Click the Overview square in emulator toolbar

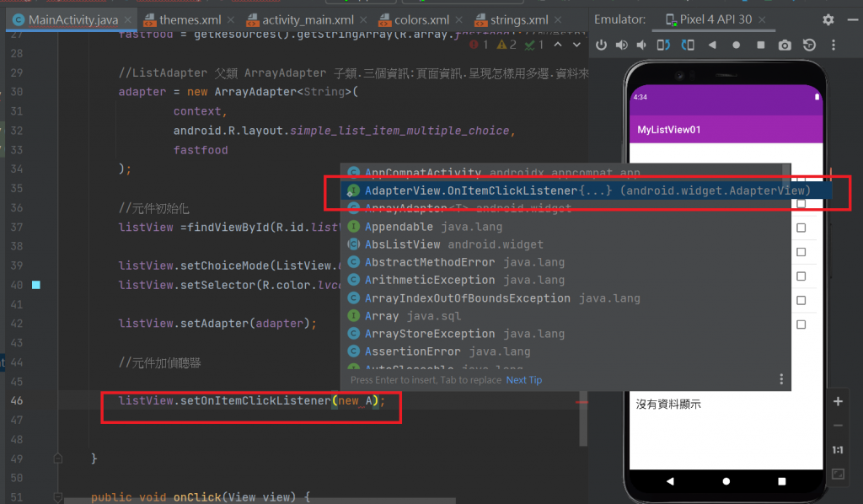coord(761,46)
